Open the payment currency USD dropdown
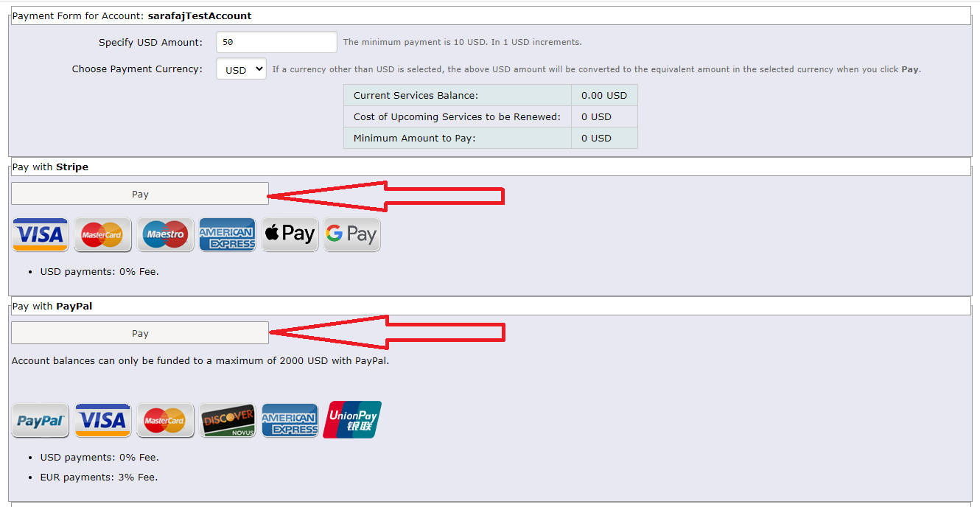980x507 pixels. click(x=241, y=69)
